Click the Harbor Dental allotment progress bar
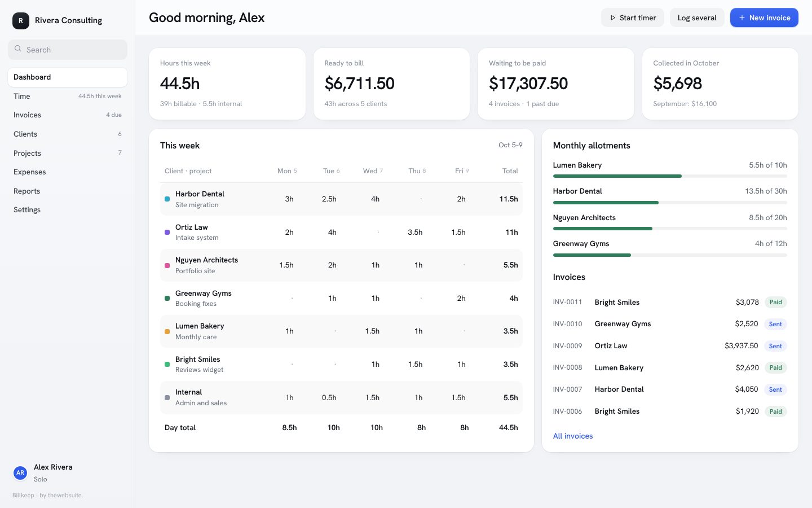The height and width of the screenshot is (508, 812). point(670,202)
